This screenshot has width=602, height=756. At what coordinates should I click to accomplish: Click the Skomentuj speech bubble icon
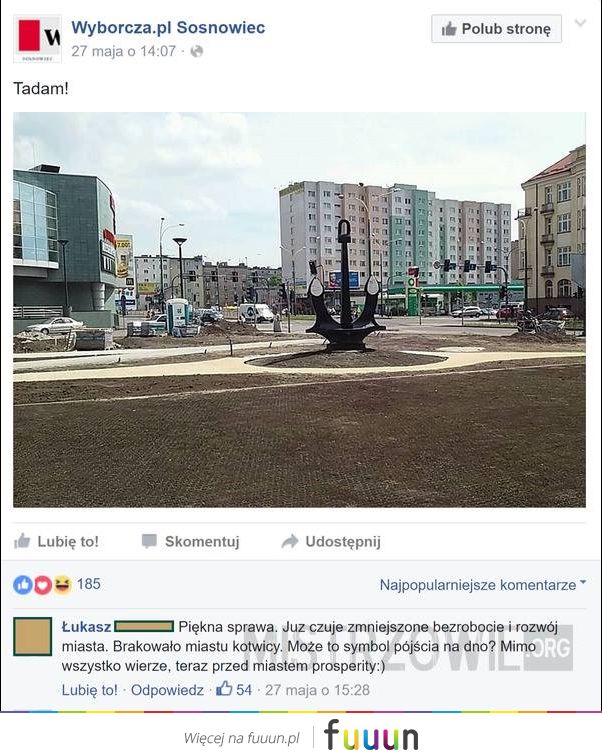[x=149, y=541]
